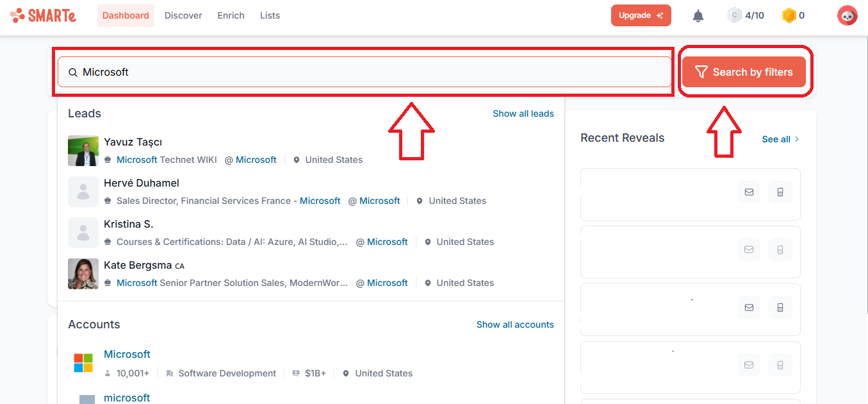Click Senior Partner Solution Sales title

tap(232, 283)
